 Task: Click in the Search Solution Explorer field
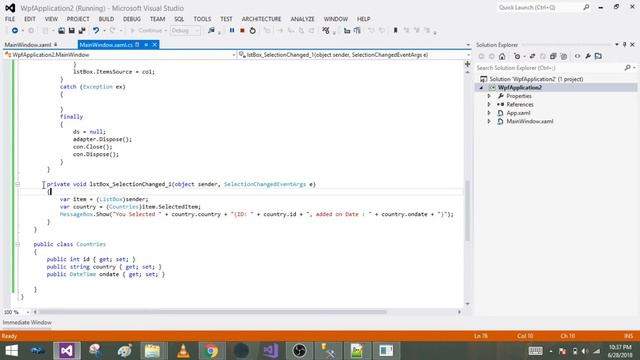pyautogui.click(x=550, y=68)
